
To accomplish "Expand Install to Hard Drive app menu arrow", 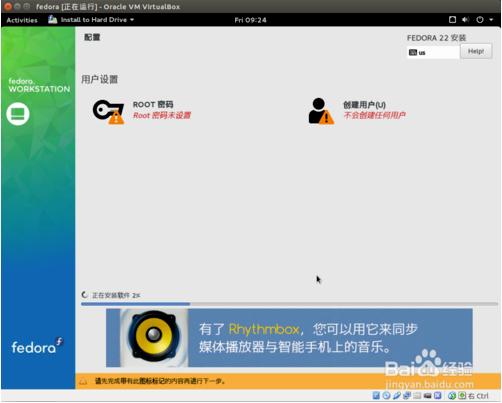I will click(132, 20).
